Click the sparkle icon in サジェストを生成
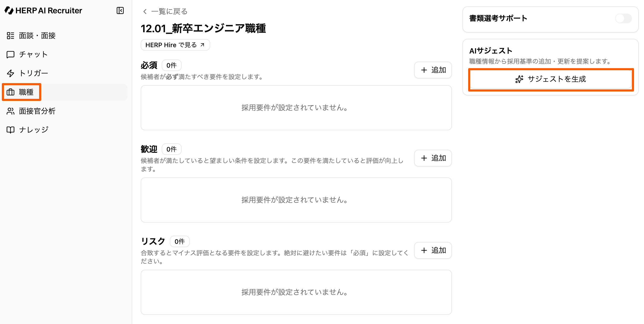The width and height of the screenshot is (644, 324). coord(519,79)
